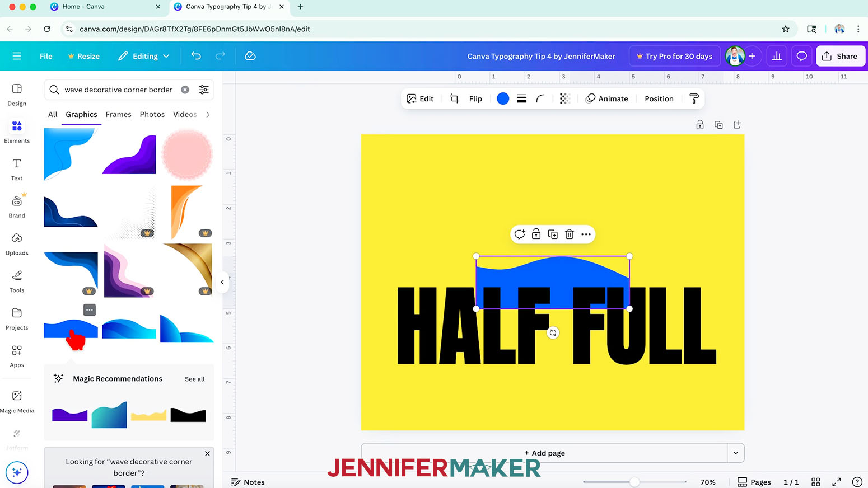The image size is (868, 488).
Task: Open more options ellipsis on floating toolbar
Action: pyautogui.click(x=586, y=234)
